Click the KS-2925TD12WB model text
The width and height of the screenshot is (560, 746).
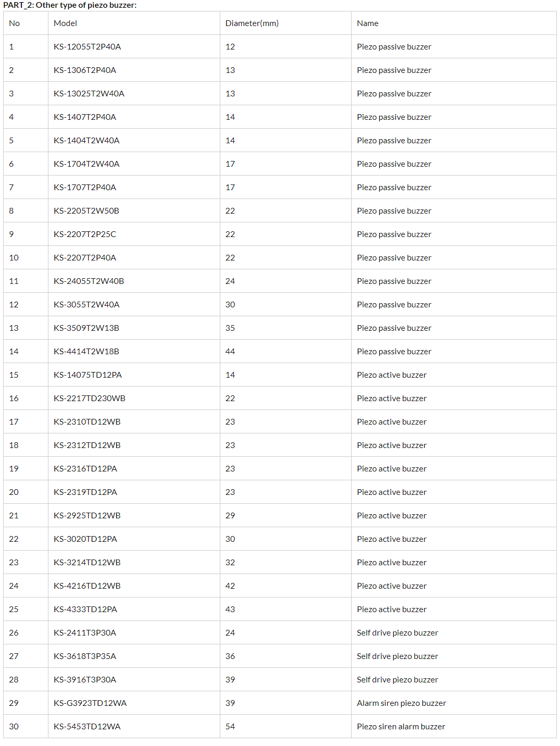coord(87,516)
